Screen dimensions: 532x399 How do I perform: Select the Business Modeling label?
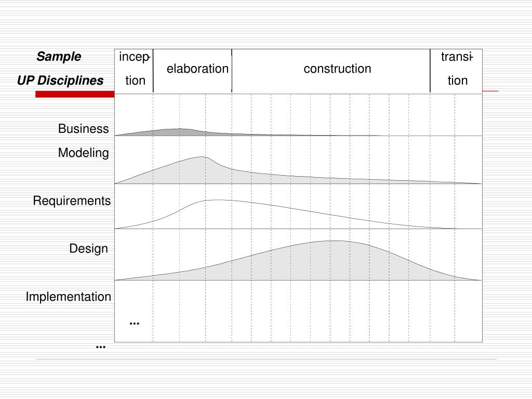point(84,141)
